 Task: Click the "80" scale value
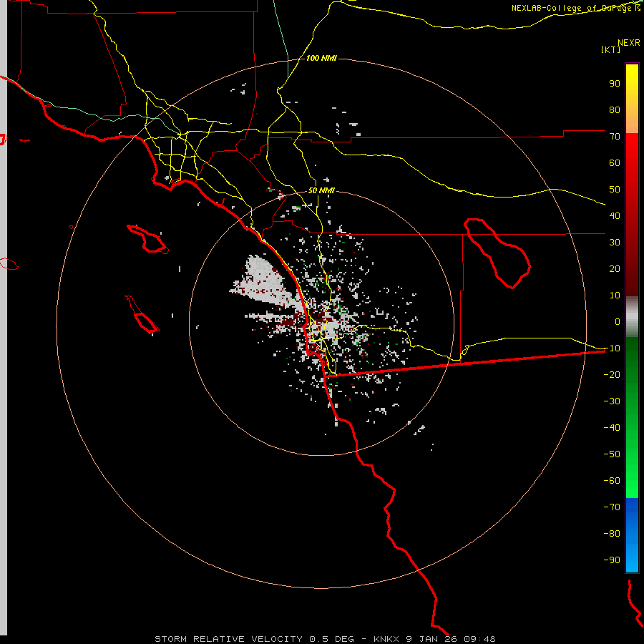click(x=615, y=110)
